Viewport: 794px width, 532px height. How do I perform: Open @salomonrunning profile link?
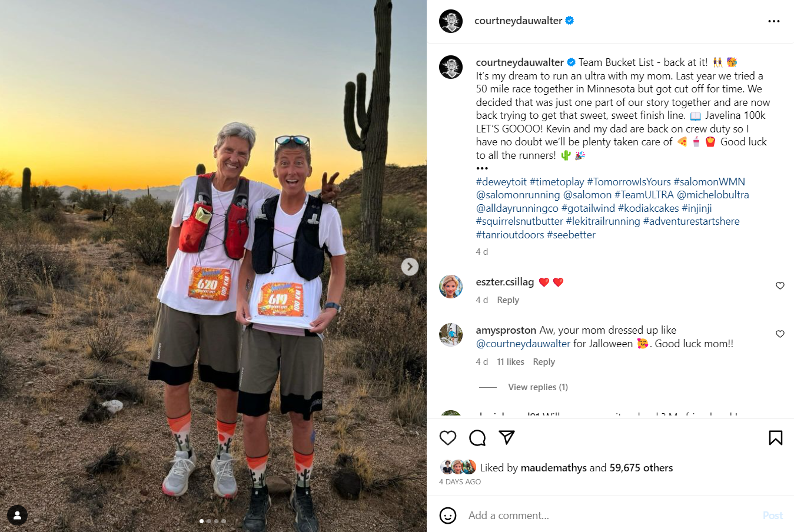(x=518, y=195)
